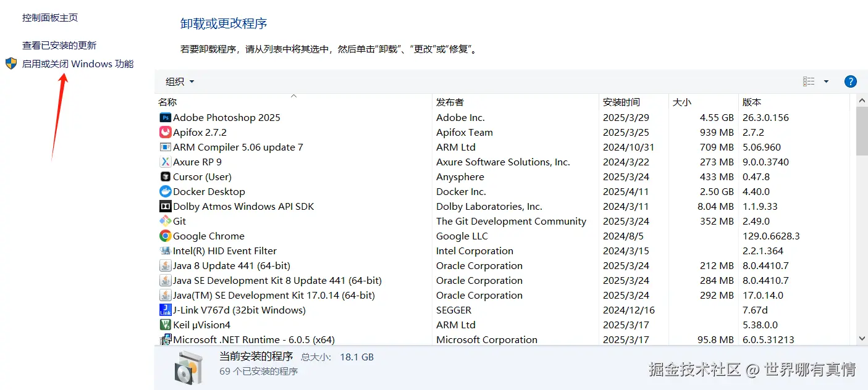
Task: Click the Apifox 2.7.2 program icon
Action: 165,132
